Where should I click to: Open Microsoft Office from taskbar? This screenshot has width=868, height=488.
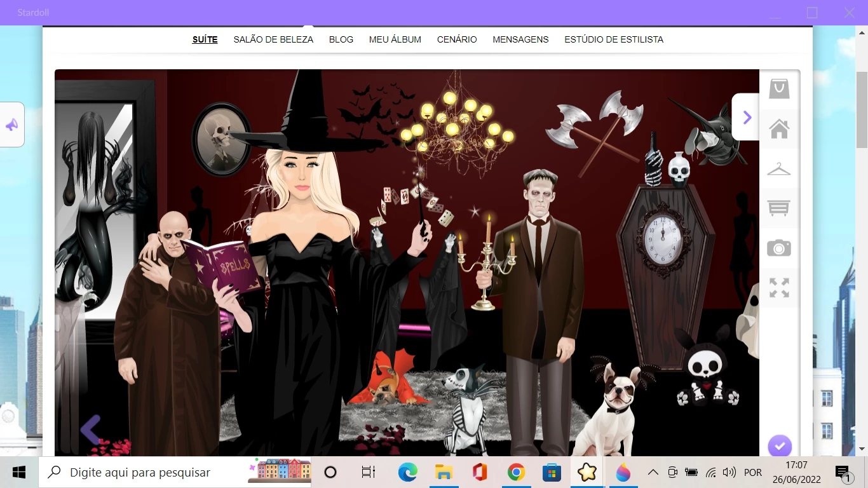480,472
